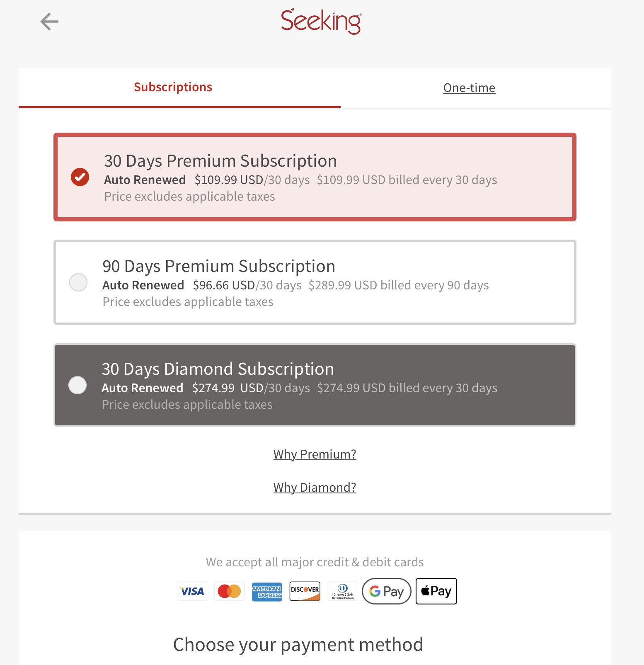Viewport: 644px width, 665px height.
Task: Select the Diners Club icon
Action: [343, 591]
